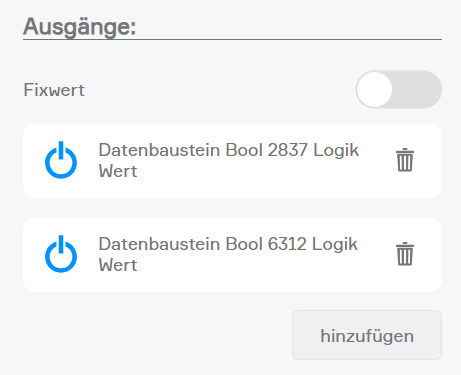Click the power icon for Bool 6312
The height and width of the screenshot is (375, 461).
[61, 254]
